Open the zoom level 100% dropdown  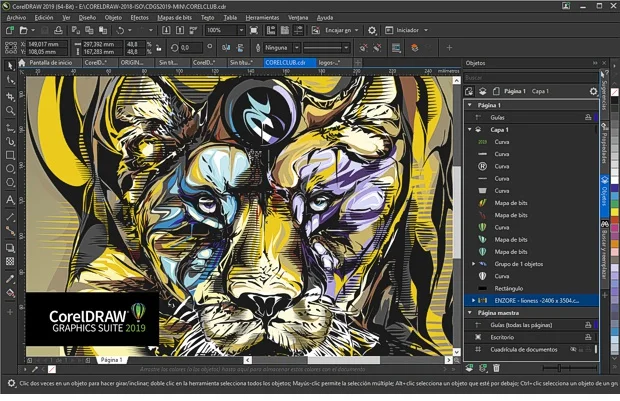[241, 30]
